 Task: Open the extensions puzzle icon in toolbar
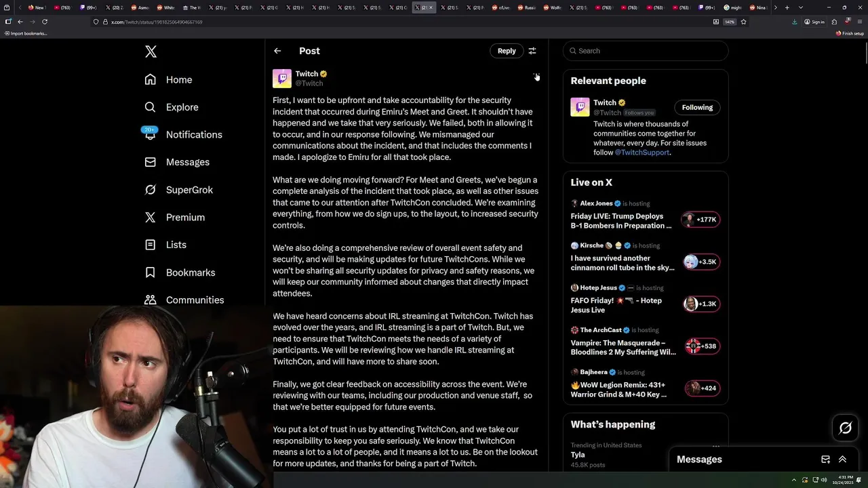(x=834, y=22)
